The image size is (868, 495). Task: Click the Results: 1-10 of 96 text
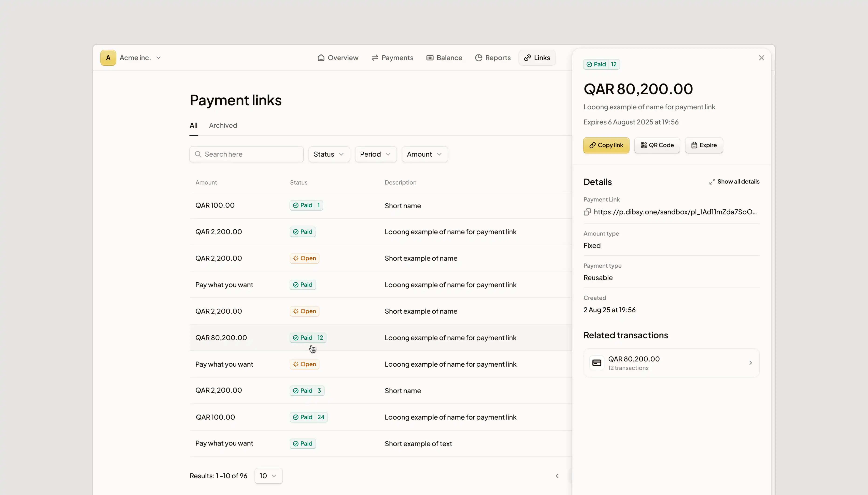(x=218, y=476)
